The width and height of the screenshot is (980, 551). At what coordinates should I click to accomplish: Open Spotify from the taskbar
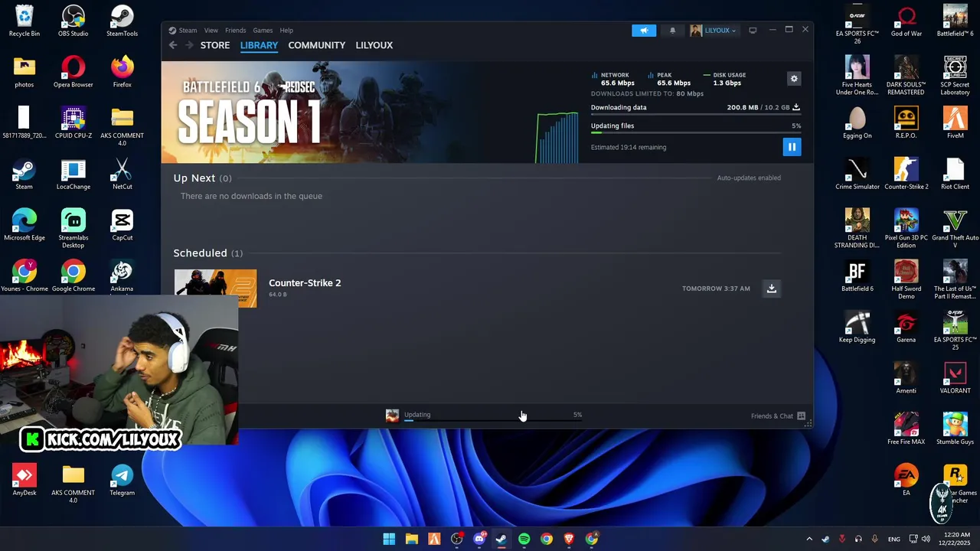(524, 539)
